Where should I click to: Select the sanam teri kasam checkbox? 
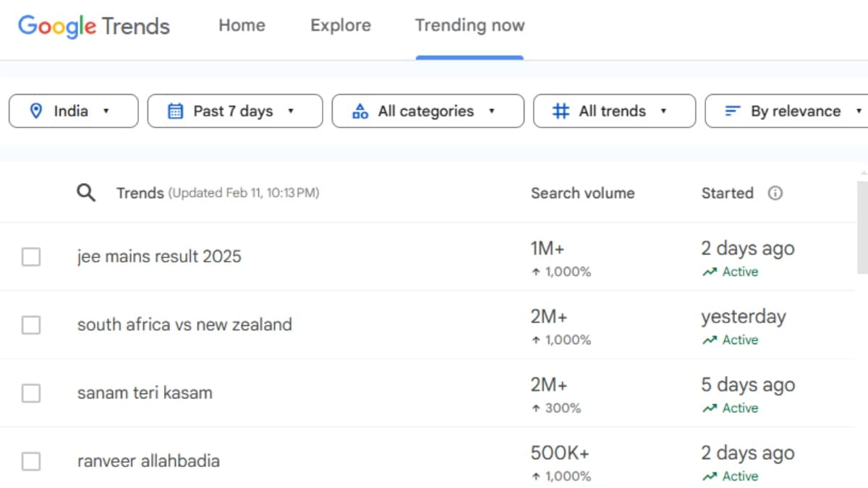[30, 393]
